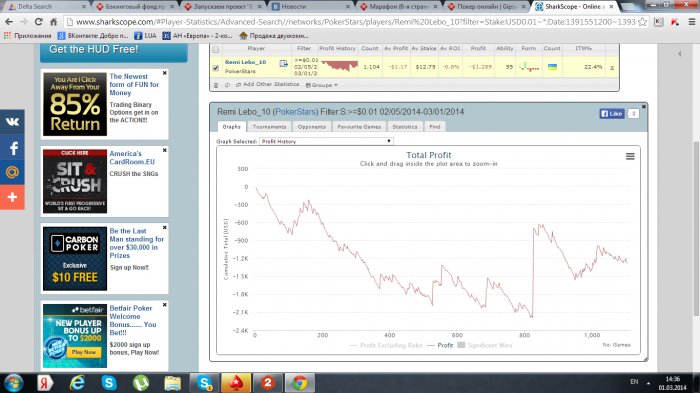Toggle the Profit series legend item
Viewport: 700px width, 393px height.
coord(440,345)
